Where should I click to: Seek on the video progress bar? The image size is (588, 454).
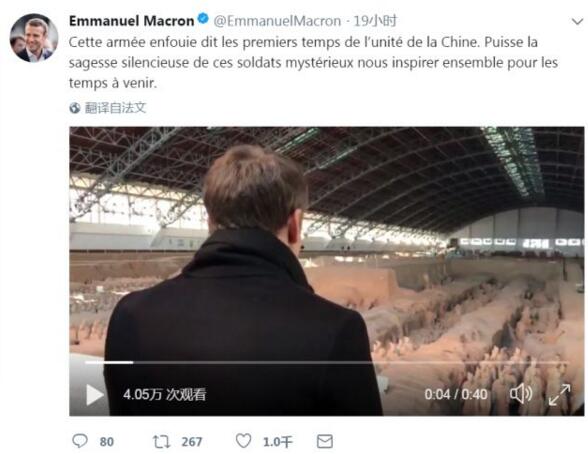(x=326, y=362)
